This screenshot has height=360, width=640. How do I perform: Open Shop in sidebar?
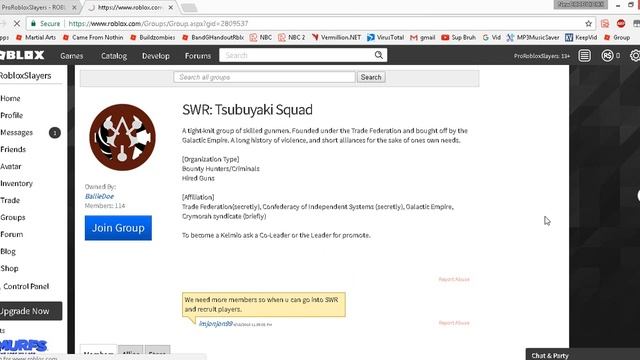pos(9,269)
